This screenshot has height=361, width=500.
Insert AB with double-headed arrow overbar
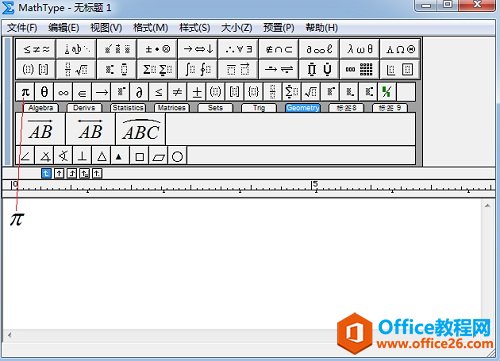(91, 129)
